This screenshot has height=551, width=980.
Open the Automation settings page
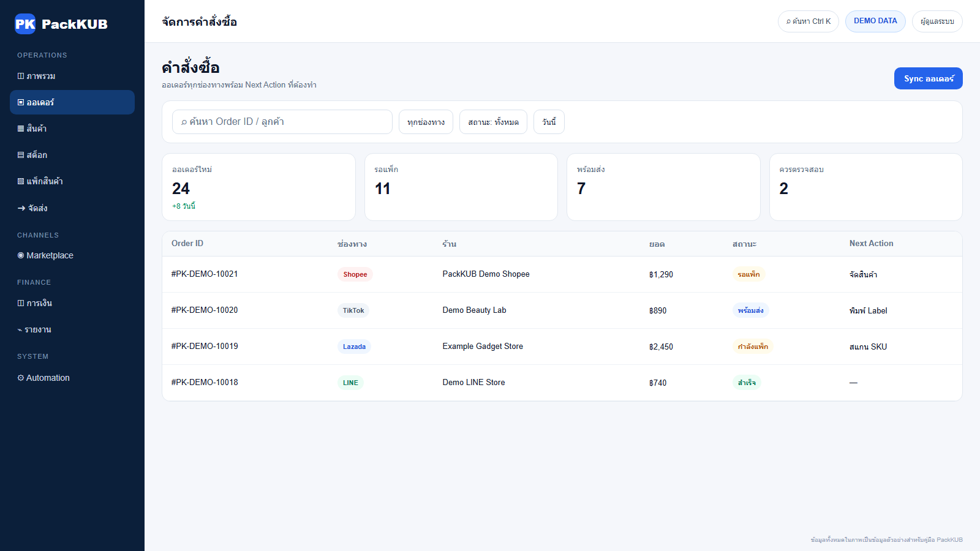coord(72,378)
